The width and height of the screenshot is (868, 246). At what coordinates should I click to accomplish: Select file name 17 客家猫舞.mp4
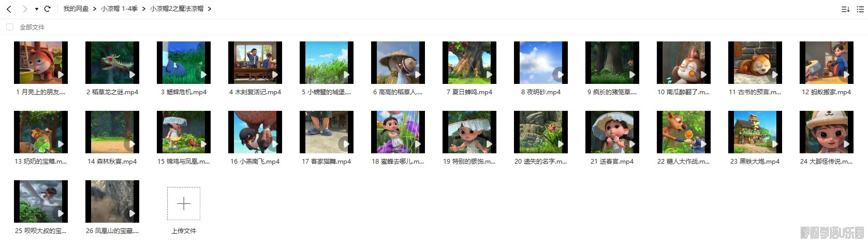pos(327,162)
